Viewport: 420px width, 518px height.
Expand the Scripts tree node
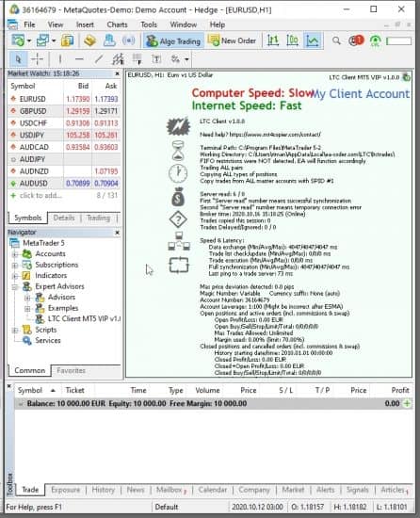[15, 330]
